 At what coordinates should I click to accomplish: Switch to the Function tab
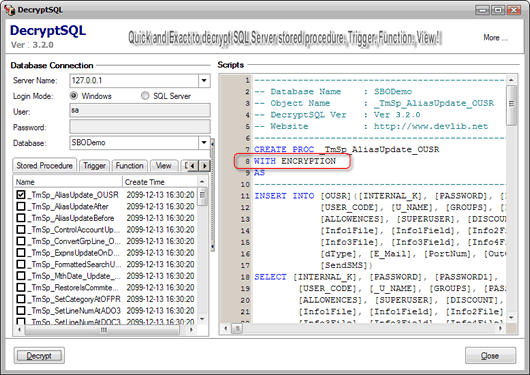129,166
